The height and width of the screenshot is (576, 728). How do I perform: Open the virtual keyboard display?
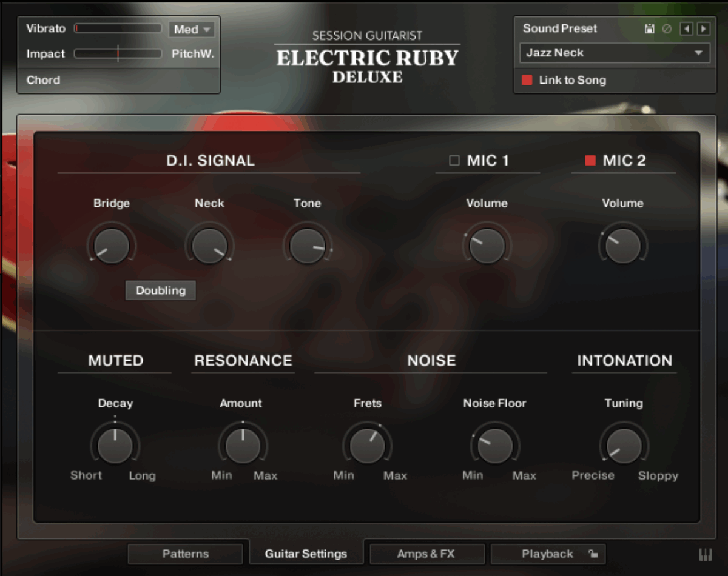tap(706, 554)
